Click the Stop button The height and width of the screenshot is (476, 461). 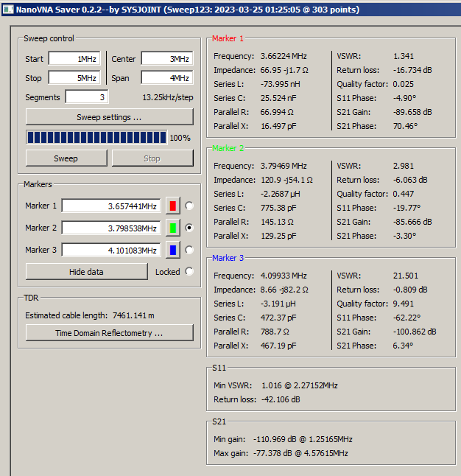pos(152,158)
